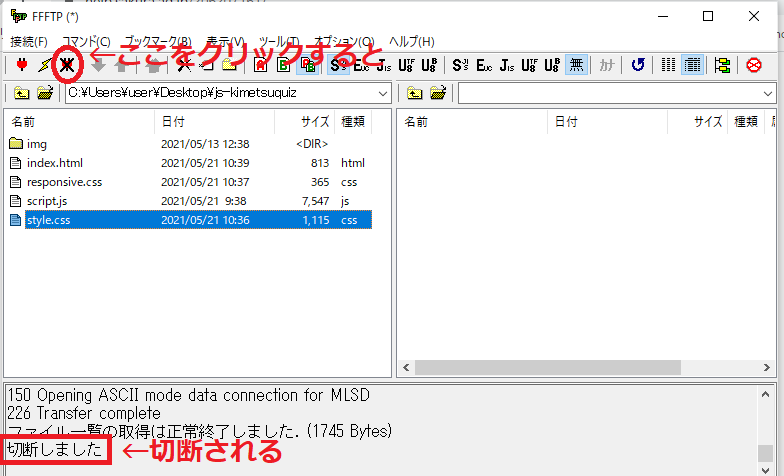784x476 pixels.
Task: Click remote pane サイズ column header
Action: pyautogui.click(x=698, y=122)
